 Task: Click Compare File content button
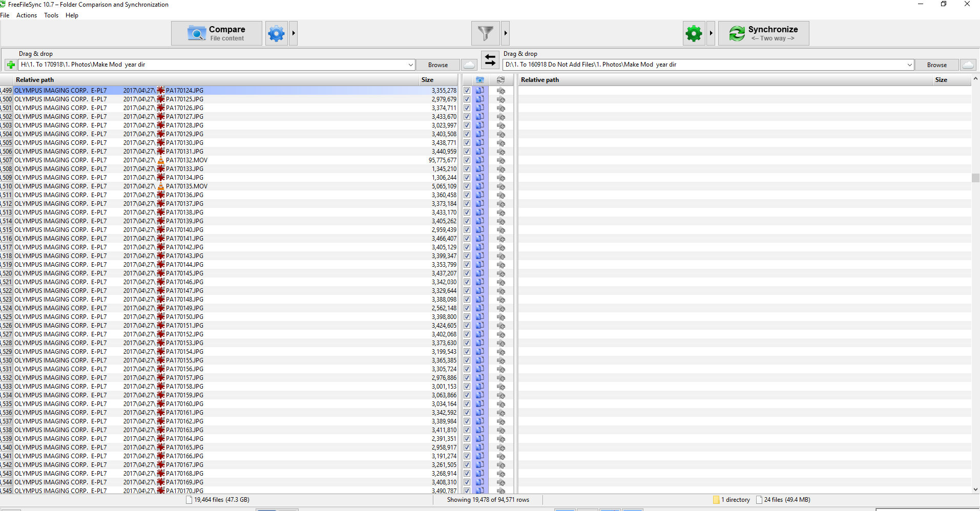pos(217,33)
